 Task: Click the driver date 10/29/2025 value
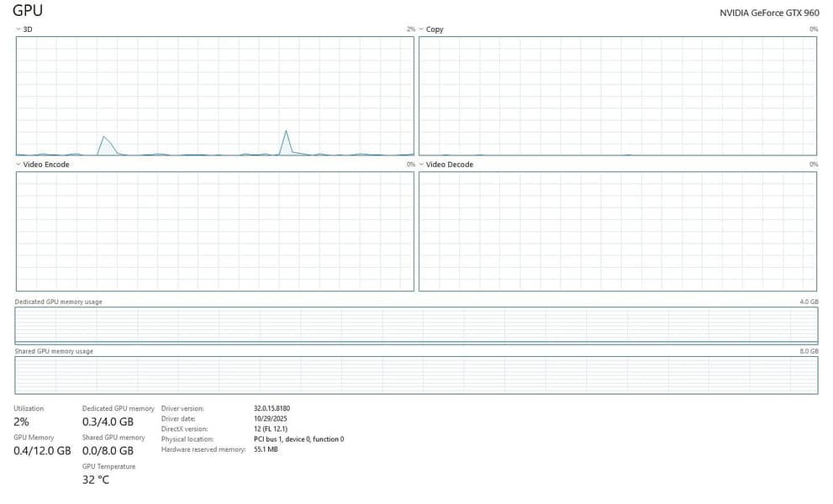tap(271, 418)
